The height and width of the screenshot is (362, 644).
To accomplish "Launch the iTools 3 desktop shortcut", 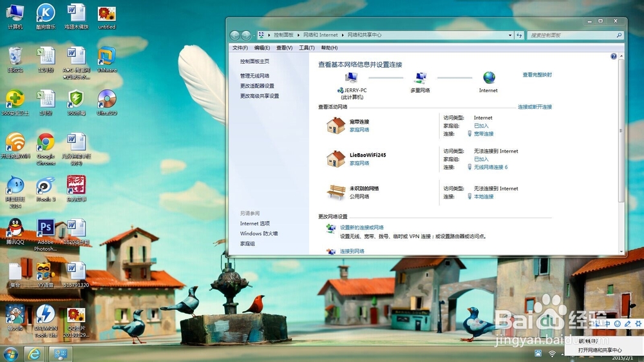I will click(x=46, y=189).
